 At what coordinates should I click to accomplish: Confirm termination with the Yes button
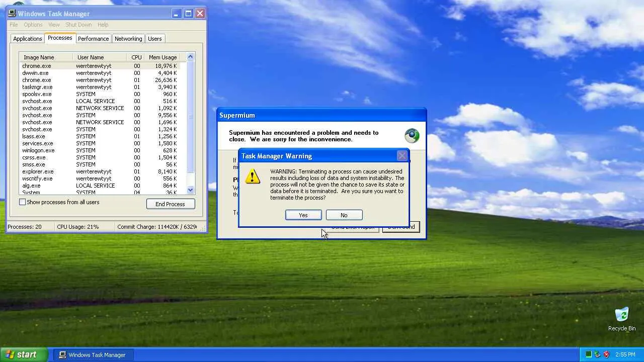coord(303,215)
